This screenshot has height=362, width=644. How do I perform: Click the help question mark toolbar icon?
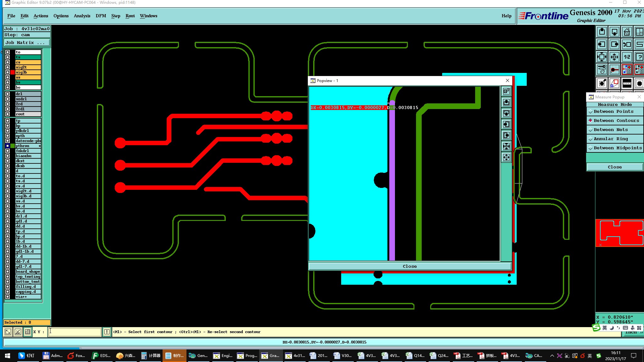pos(639,57)
